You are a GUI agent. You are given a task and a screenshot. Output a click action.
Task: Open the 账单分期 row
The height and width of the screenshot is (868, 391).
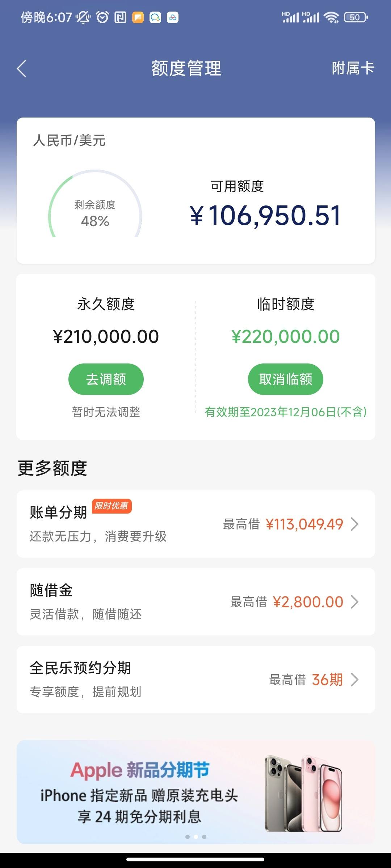195,524
